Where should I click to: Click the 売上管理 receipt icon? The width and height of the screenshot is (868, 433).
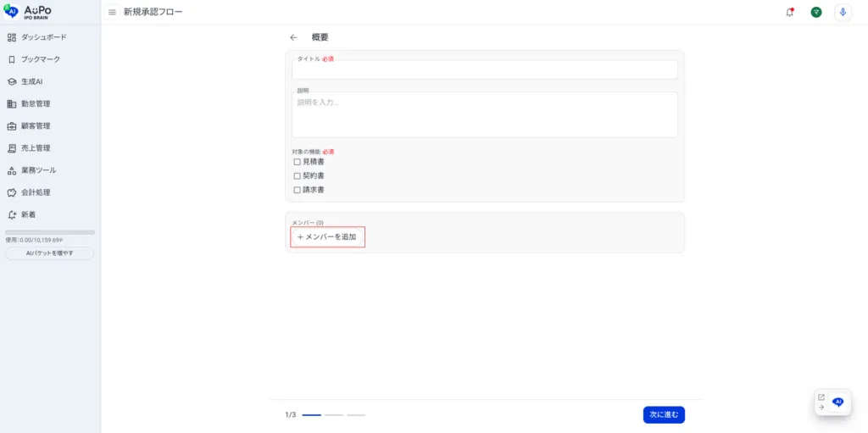tap(12, 147)
